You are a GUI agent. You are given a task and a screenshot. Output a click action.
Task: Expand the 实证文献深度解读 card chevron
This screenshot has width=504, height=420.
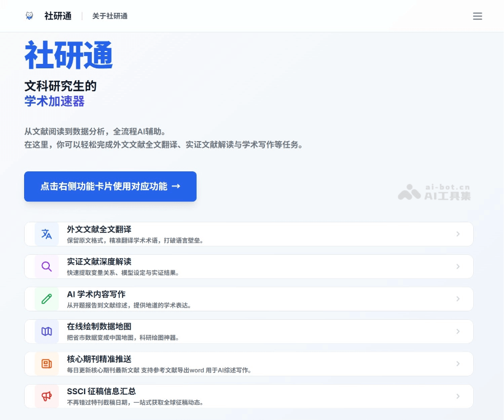point(458,267)
